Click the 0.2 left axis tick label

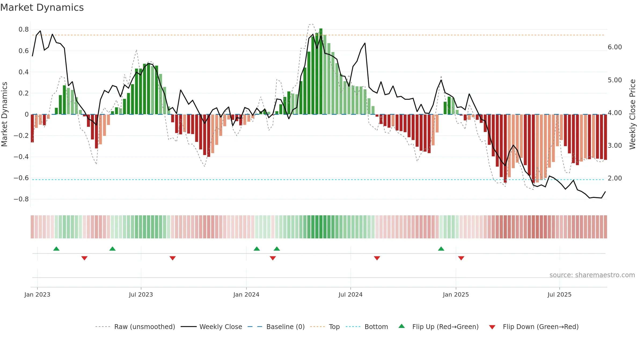[x=24, y=93]
